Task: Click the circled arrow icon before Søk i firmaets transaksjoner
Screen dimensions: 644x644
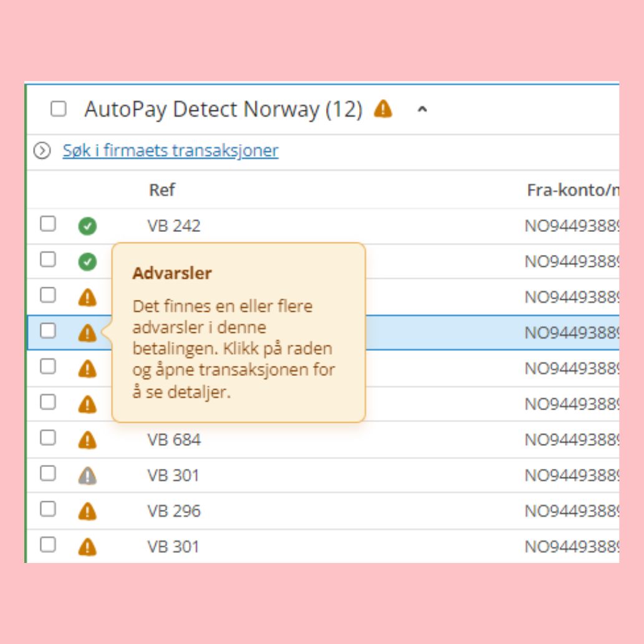Action: pyautogui.click(x=42, y=150)
